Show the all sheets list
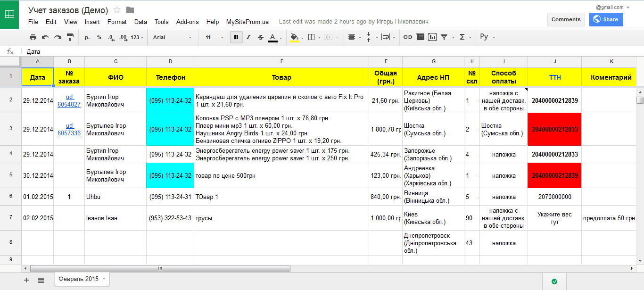Screen dimensions: 644x290 tap(41, 280)
